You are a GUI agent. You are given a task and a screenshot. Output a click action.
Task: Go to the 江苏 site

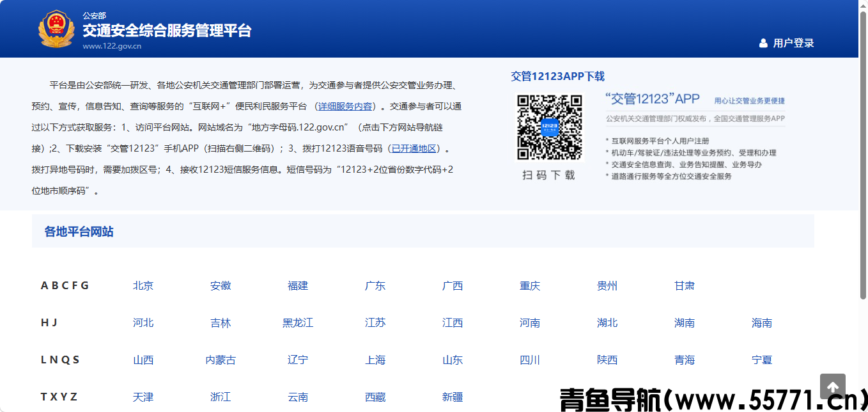(375, 323)
